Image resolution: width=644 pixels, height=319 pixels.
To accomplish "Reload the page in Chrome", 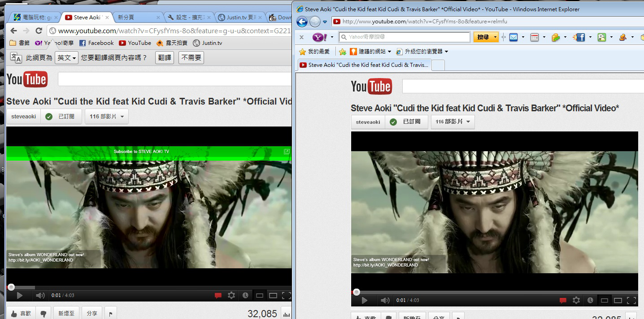I will click(39, 31).
